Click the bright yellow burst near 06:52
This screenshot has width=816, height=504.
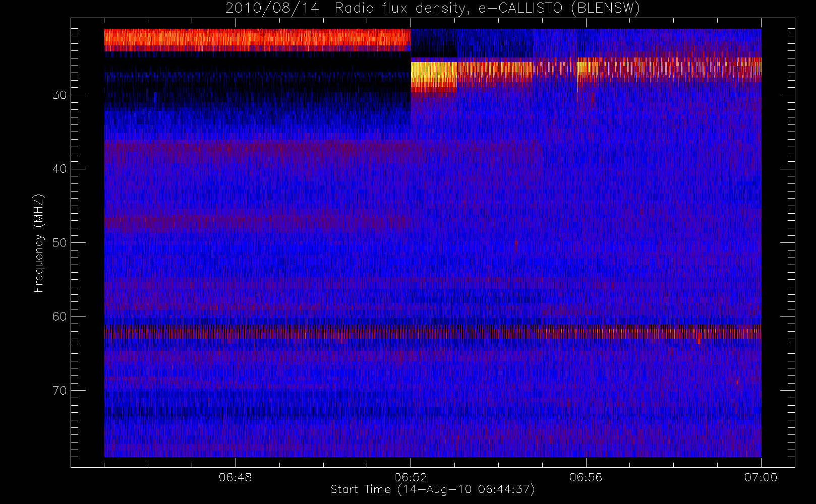pyautogui.click(x=434, y=75)
